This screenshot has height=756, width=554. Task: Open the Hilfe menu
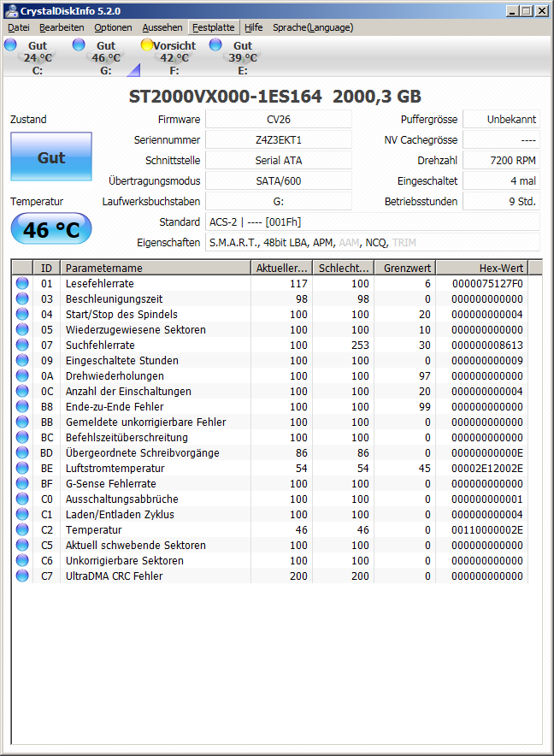tap(254, 27)
